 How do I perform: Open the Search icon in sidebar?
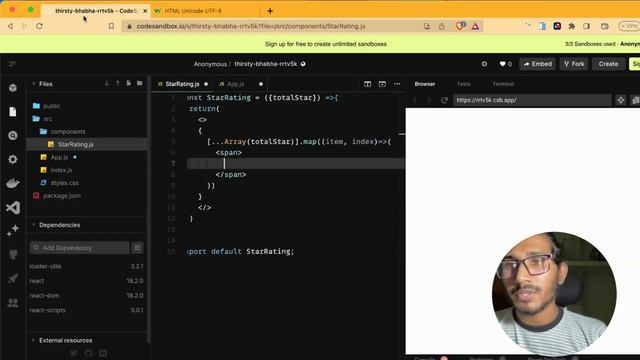point(13,136)
